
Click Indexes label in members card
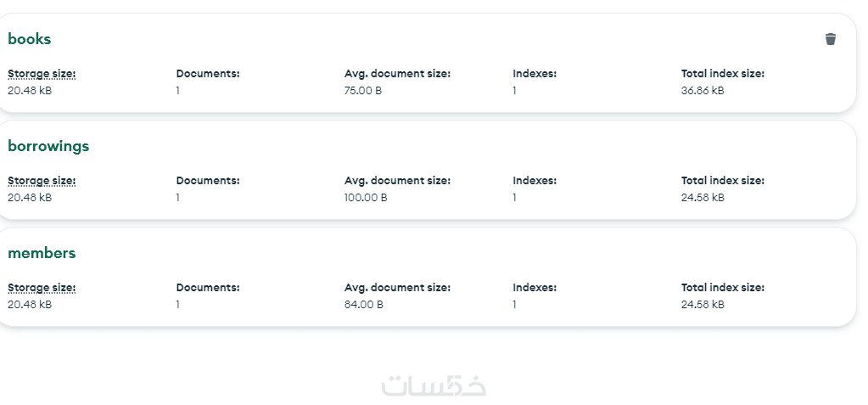535,288
